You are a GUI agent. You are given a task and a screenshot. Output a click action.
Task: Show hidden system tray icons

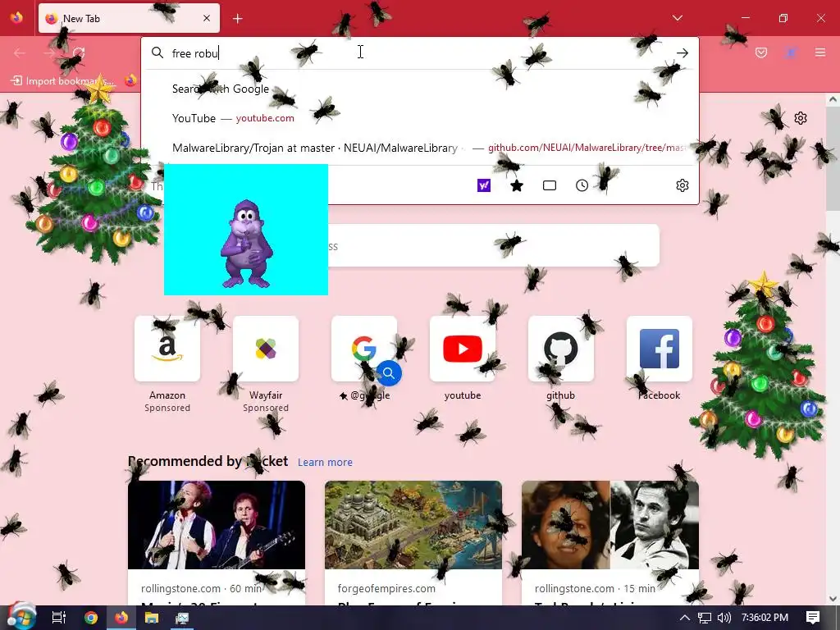(x=685, y=618)
